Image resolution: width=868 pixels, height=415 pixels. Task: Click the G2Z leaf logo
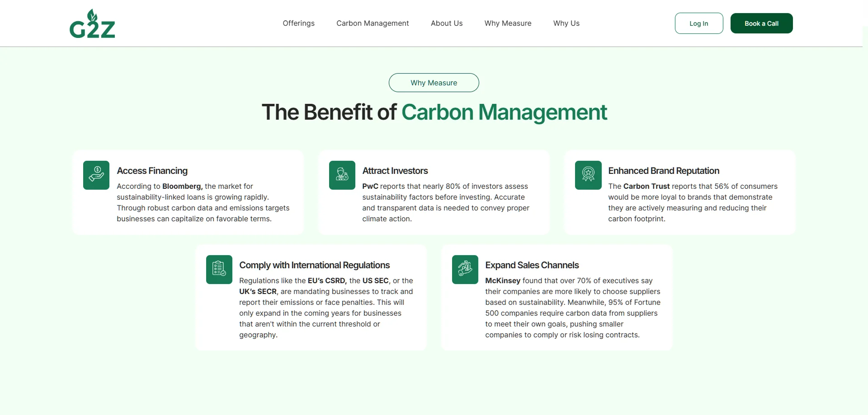tap(92, 24)
